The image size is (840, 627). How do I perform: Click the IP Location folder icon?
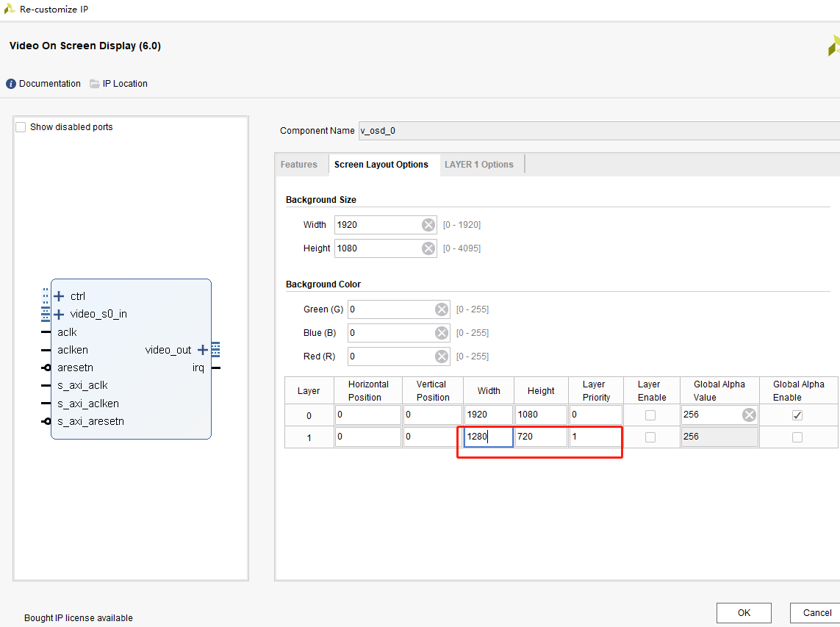click(x=94, y=84)
